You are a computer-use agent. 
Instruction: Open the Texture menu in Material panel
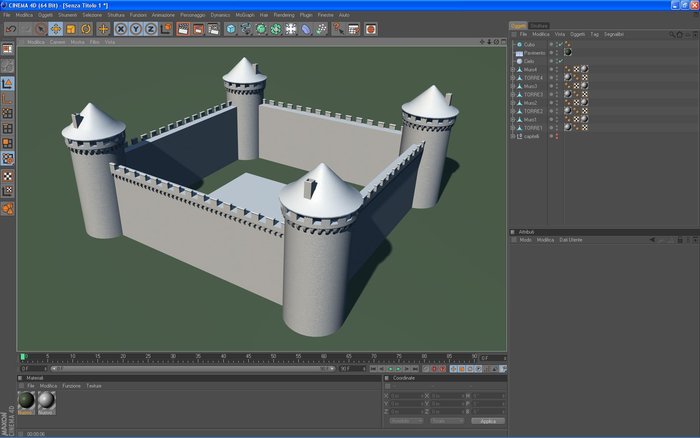93,385
